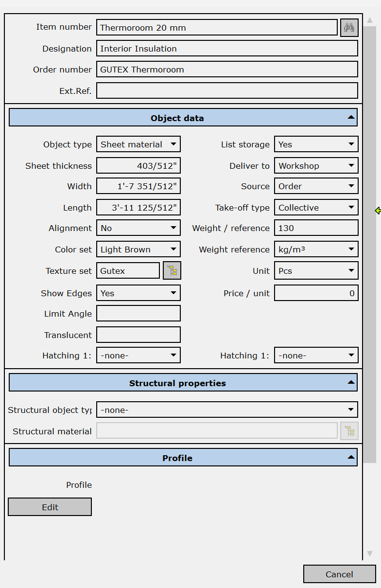Click the binoculars search icon beside Item number
381x588 pixels.
click(349, 28)
